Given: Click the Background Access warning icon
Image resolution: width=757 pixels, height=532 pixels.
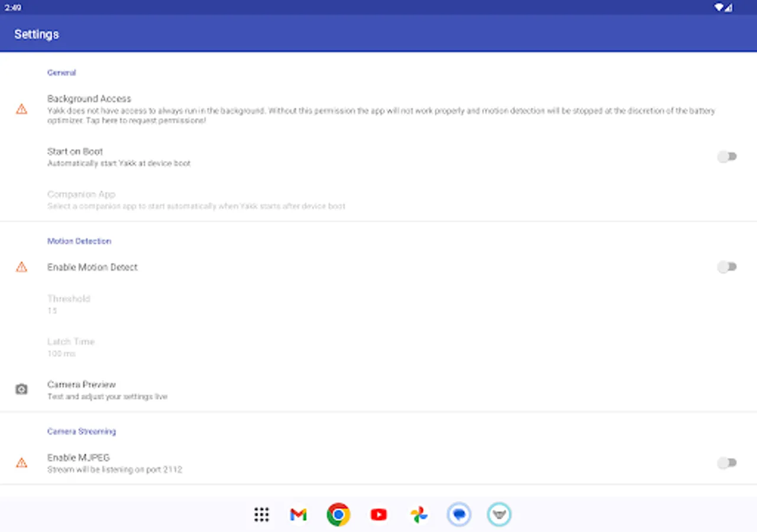Looking at the screenshot, I should [x=21, y=109].
